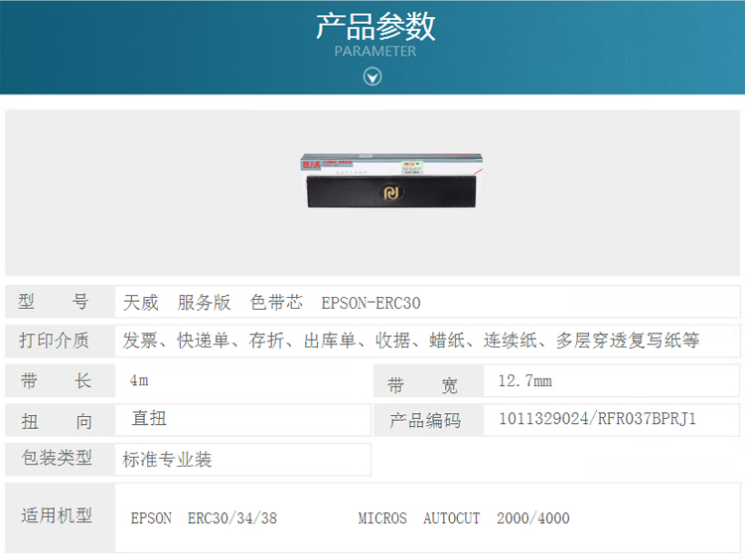745x560 pixels.
Task: Select the print media list starting 发票、快递单
Action: (411, 341)
